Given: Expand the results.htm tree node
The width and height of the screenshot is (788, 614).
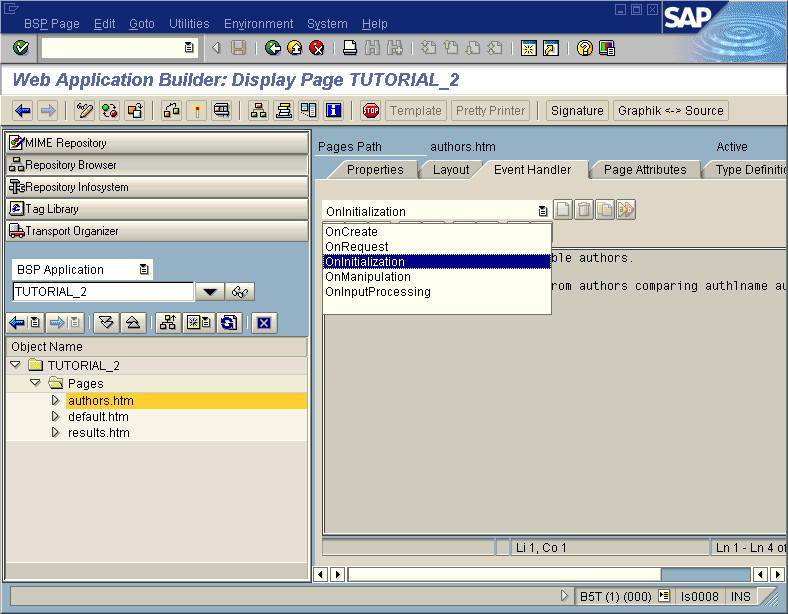Looking at the screenshot, I should 56,433.
